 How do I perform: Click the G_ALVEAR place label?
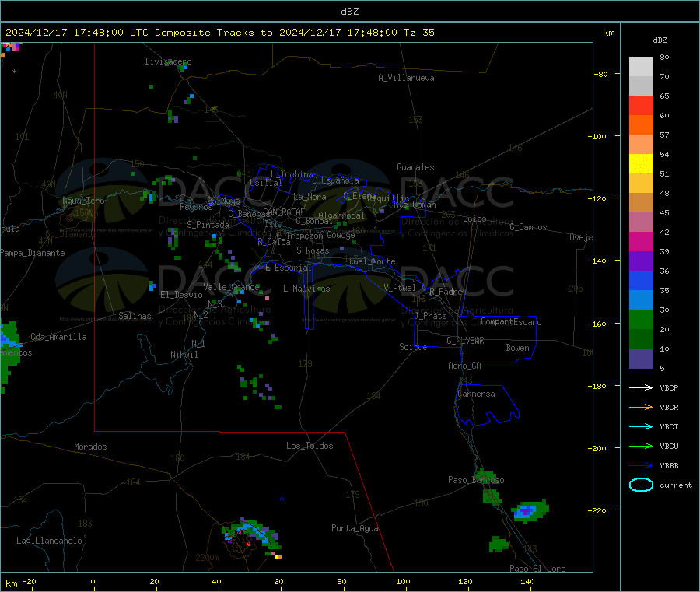click(465, 341)
